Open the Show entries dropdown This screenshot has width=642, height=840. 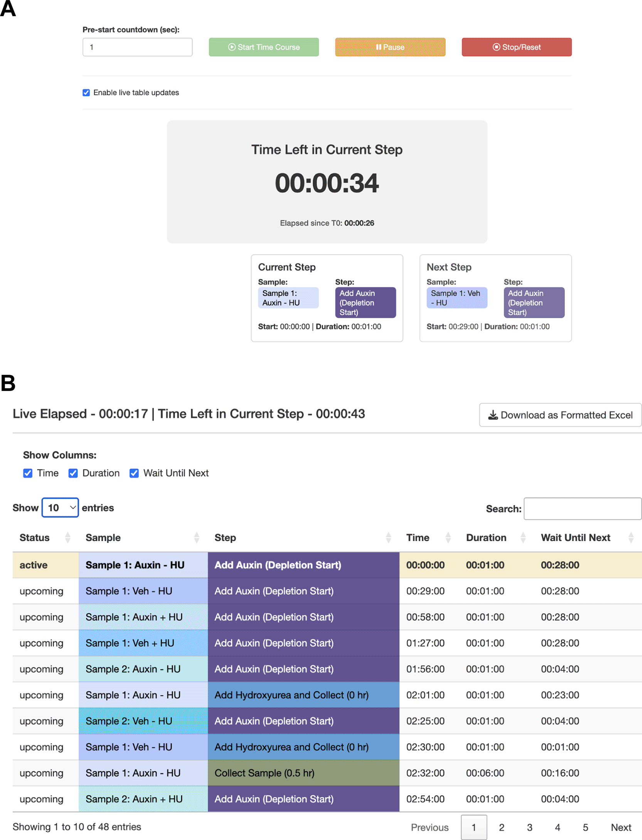60,507
